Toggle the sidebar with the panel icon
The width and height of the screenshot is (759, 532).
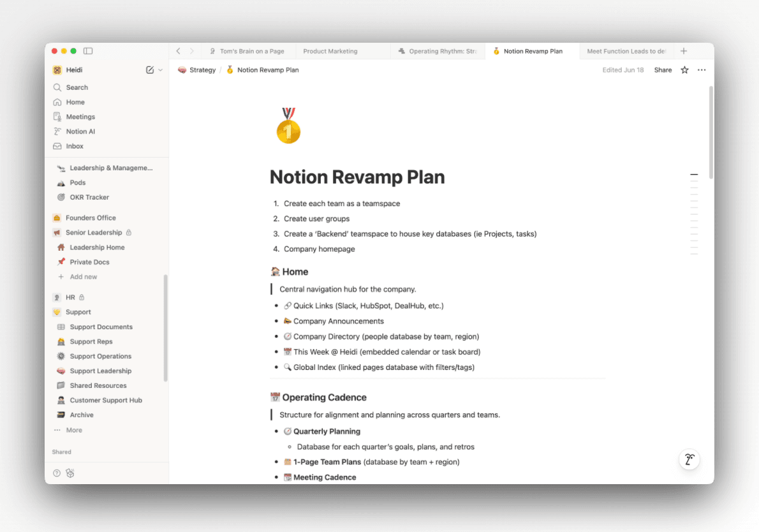(88, 50)
